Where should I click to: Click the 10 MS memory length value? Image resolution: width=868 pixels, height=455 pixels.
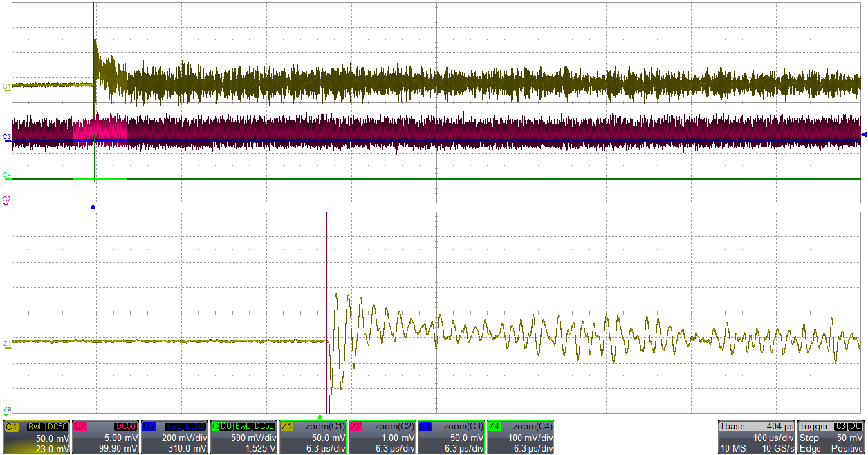[x=732, y=449]
